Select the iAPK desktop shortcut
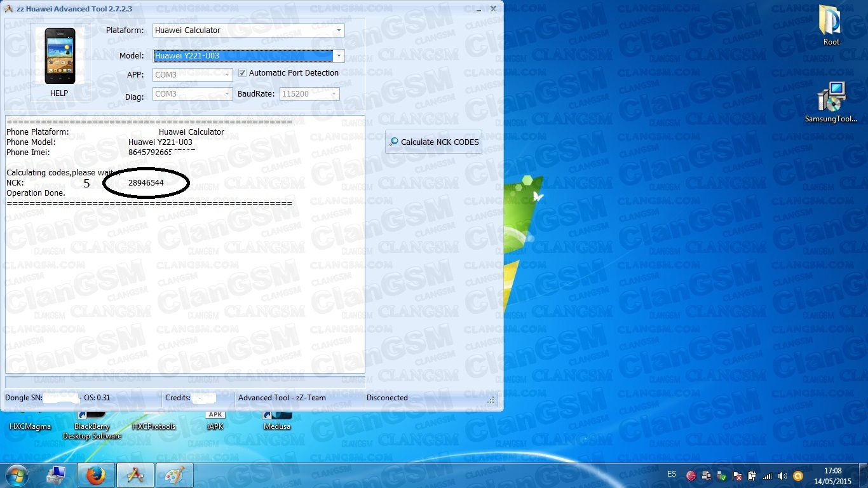 215,422
